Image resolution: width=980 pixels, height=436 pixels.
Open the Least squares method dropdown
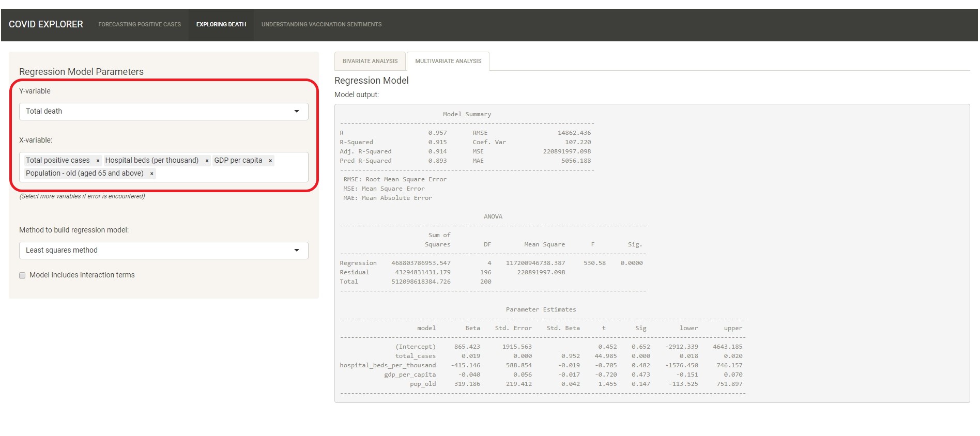point(155,251)
